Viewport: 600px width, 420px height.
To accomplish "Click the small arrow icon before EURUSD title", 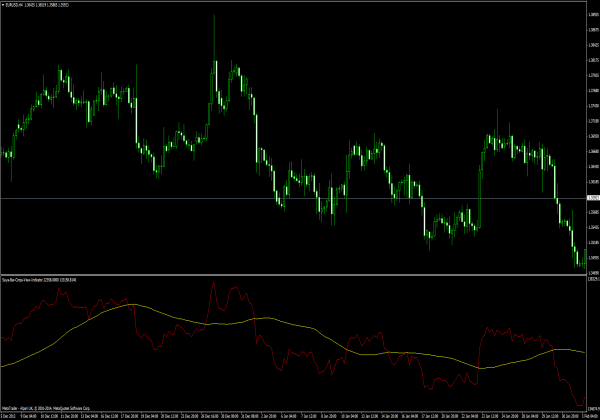I will click(3, 5).
